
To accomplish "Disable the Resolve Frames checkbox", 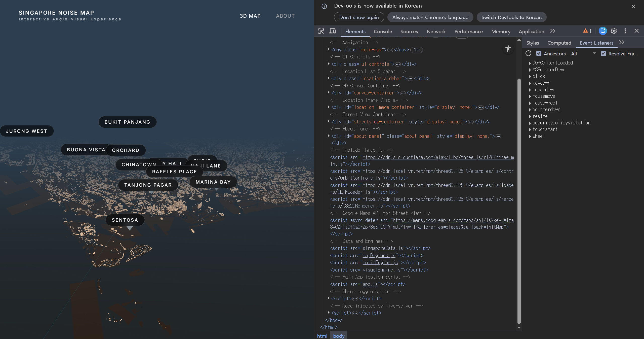I will pos(603,53).
